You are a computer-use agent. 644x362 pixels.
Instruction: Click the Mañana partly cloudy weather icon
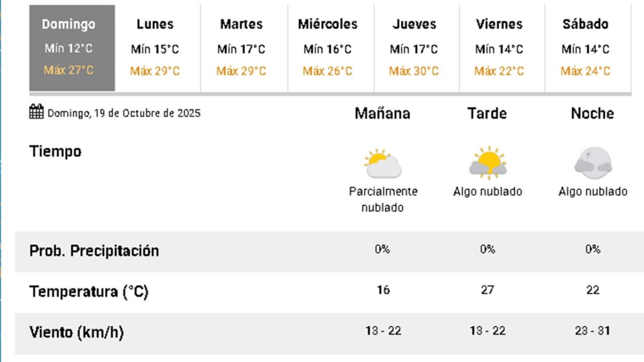(x=383, y=163)
